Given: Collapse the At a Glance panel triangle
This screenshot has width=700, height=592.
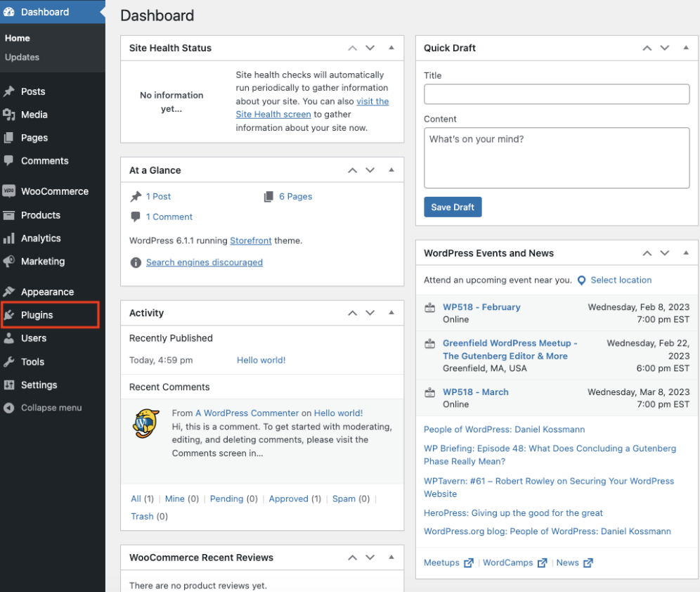Looking at the screenshot, I should (391, 169).
